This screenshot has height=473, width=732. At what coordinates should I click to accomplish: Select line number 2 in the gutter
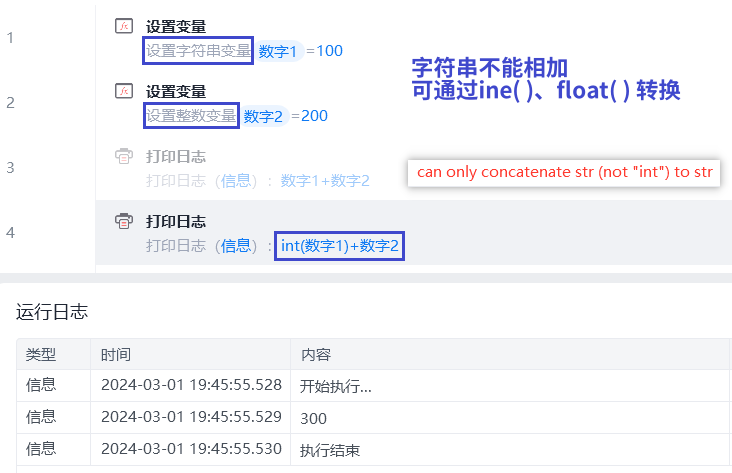tap(10, 102)
